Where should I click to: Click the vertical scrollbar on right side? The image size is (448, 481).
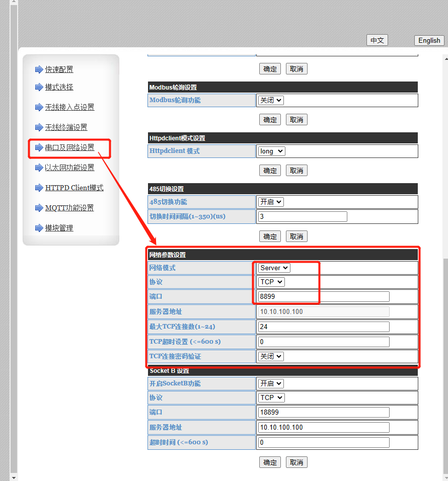click(444, 352)
